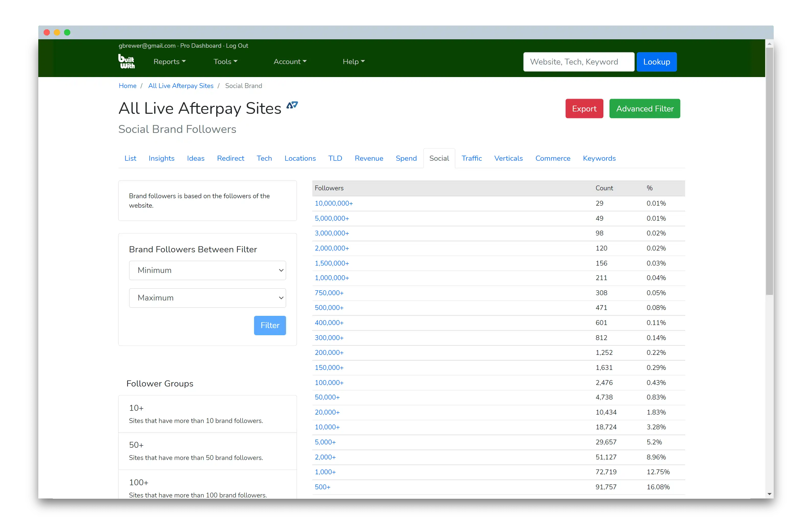Click the scrollbar up arrow
Viewport: 812px width, 524px height.
click(x=769, y=44)
